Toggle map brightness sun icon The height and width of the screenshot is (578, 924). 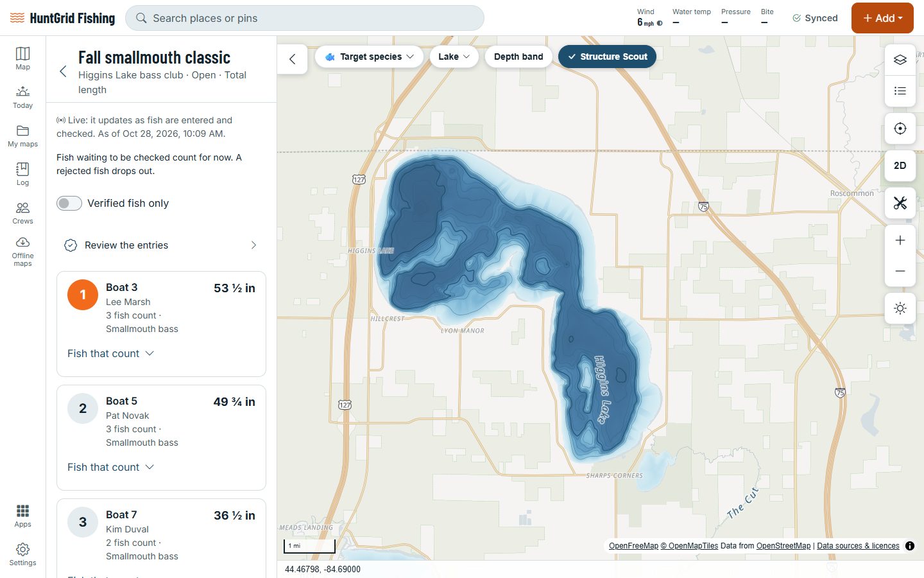[900, 308]
